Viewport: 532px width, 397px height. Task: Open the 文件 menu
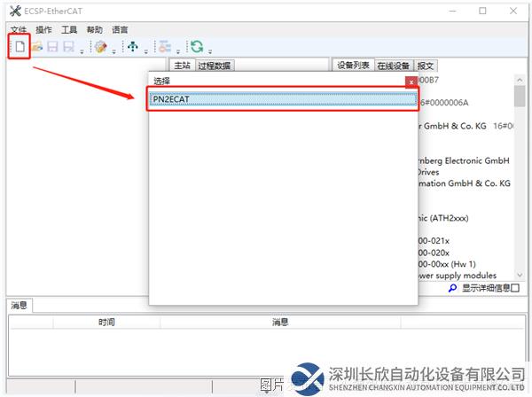coord(19,29)
